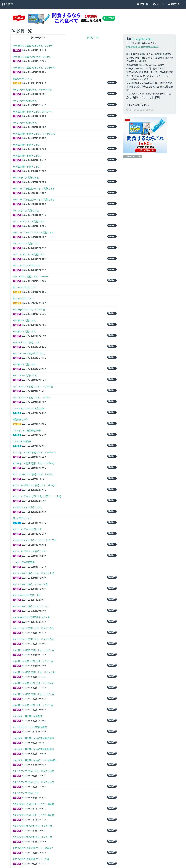The width and height of the screenshot is (186, 868).
Task: Click 受付終了 badge on 明日の代行について
Action: tap(112, 83)
